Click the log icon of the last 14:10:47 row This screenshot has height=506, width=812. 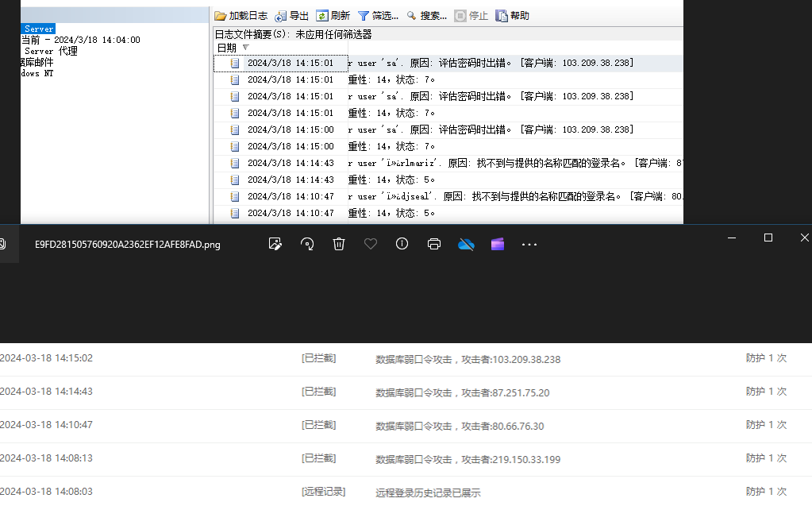click(x=235, y=213)
